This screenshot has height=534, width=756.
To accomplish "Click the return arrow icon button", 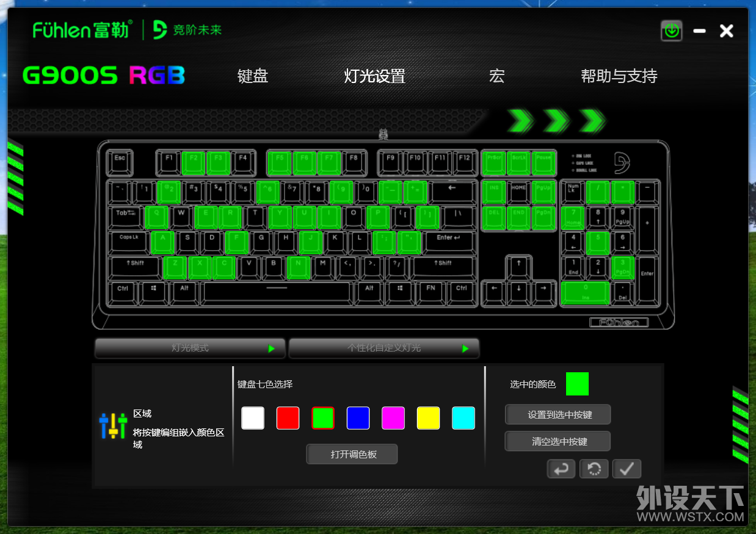I will (561, 469).
